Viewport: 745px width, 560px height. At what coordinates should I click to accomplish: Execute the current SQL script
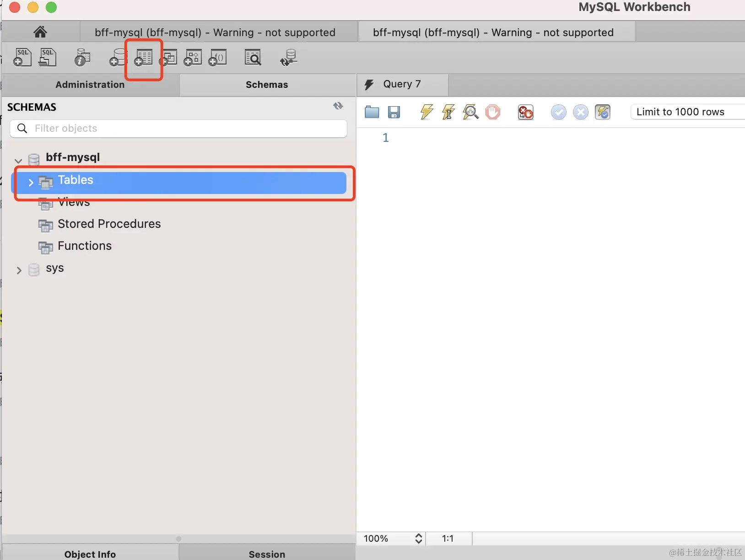(x=426, y=112)
